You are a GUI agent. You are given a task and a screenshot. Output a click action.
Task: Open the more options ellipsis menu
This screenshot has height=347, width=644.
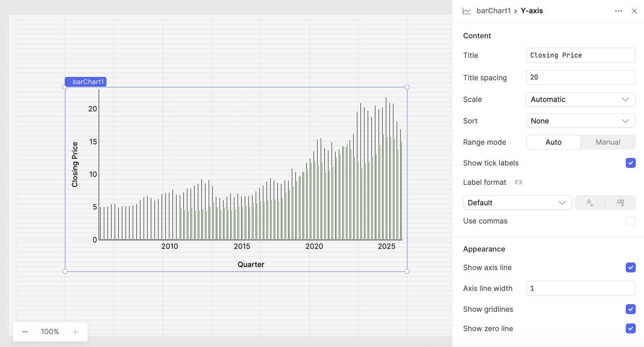[x=619, y=11]
